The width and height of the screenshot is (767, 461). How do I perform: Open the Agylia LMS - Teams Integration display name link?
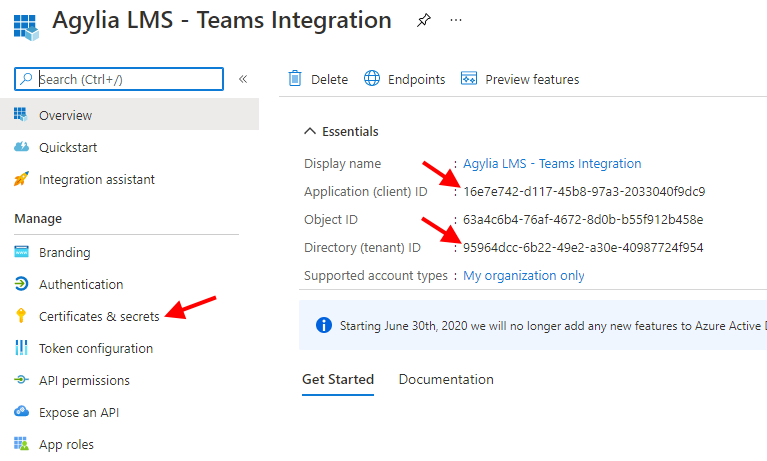click(x=552, y=163)
